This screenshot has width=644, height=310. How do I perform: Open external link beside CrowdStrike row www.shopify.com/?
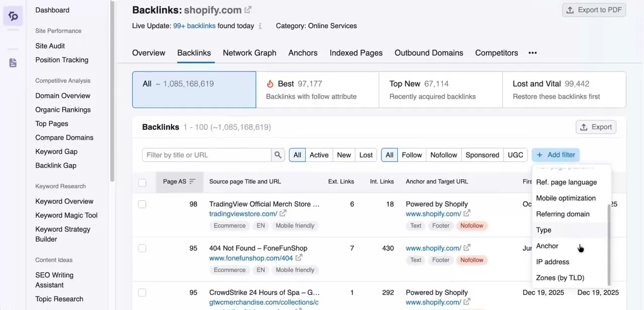[x=467, y=302]
